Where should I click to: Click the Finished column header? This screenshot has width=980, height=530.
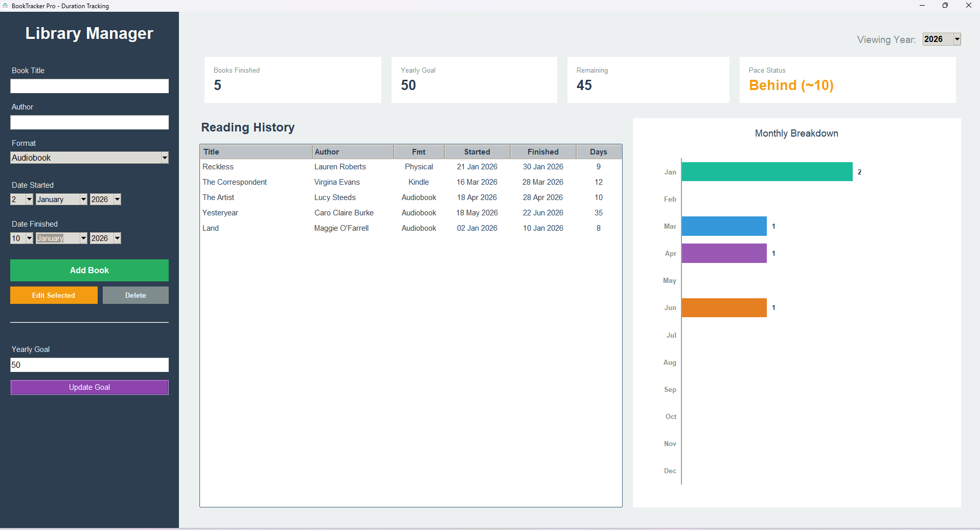[x=543, y=152]
